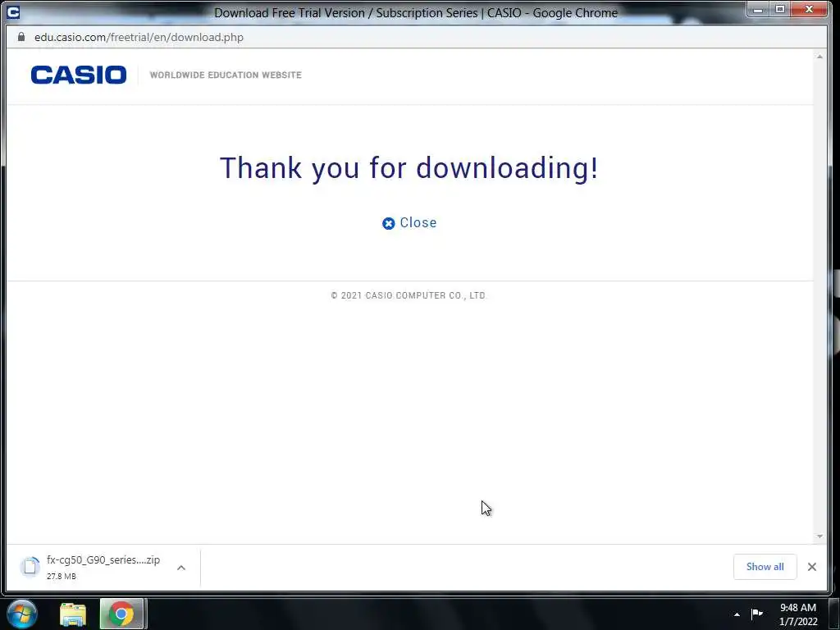Close the Chrome window
Image resolution: width=840 pixels, height=630 pixels.
point(810,10)
